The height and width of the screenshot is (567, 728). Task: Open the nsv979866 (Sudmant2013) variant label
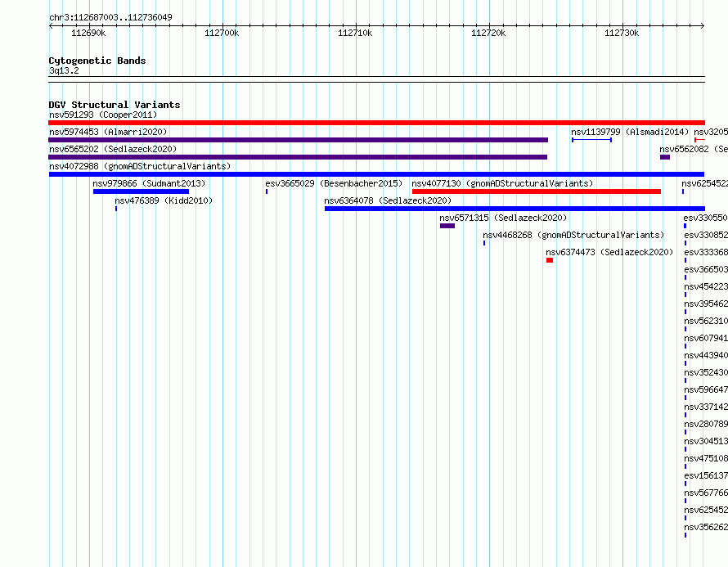pos(149,183)
